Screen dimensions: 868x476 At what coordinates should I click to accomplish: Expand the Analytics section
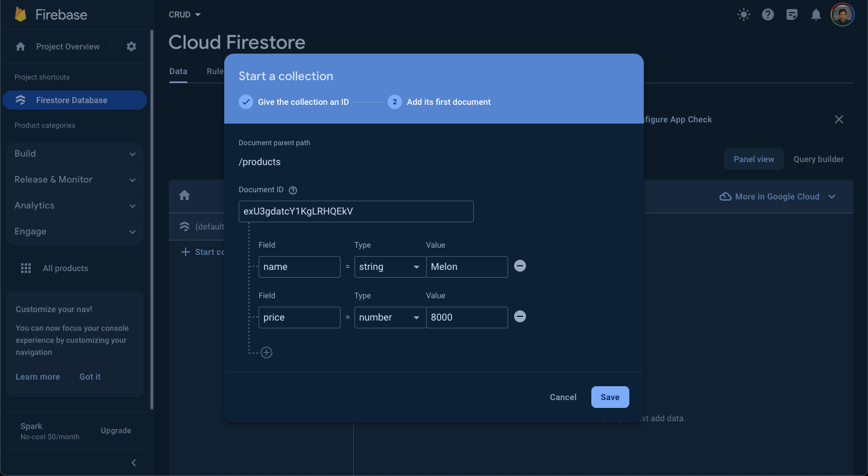(x=75, y=205)
